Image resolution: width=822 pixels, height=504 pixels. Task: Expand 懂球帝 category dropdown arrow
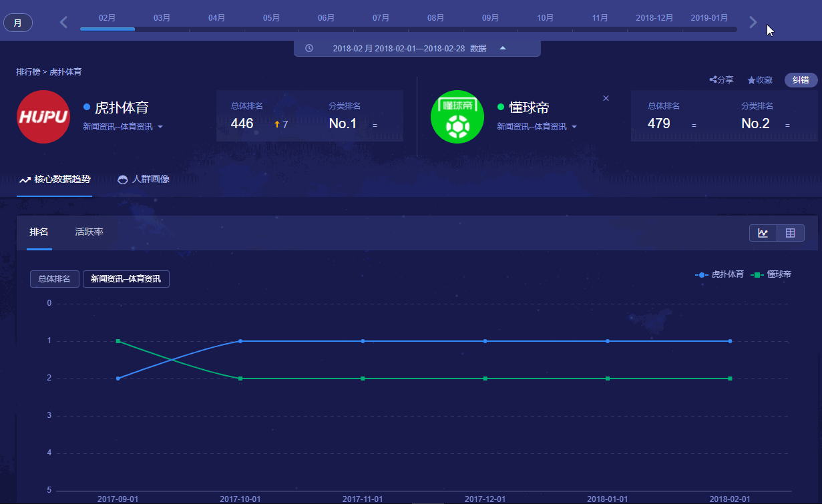click(x=574, y=127)
